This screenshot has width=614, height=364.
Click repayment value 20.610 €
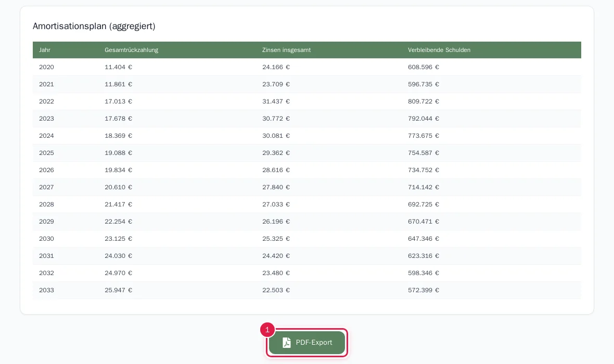pos(118,188)
